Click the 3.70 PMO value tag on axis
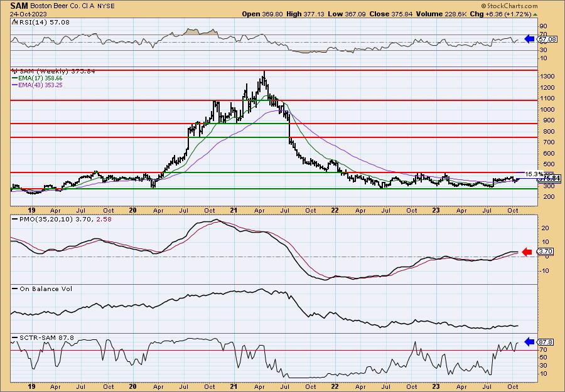Viewport: 565px width, 392px height. [546, 252]
